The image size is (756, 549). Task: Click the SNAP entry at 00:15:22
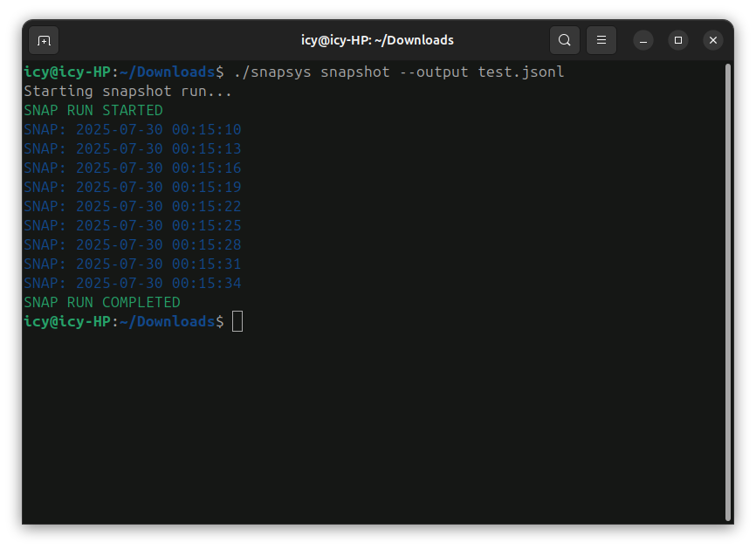coord(132,206)
